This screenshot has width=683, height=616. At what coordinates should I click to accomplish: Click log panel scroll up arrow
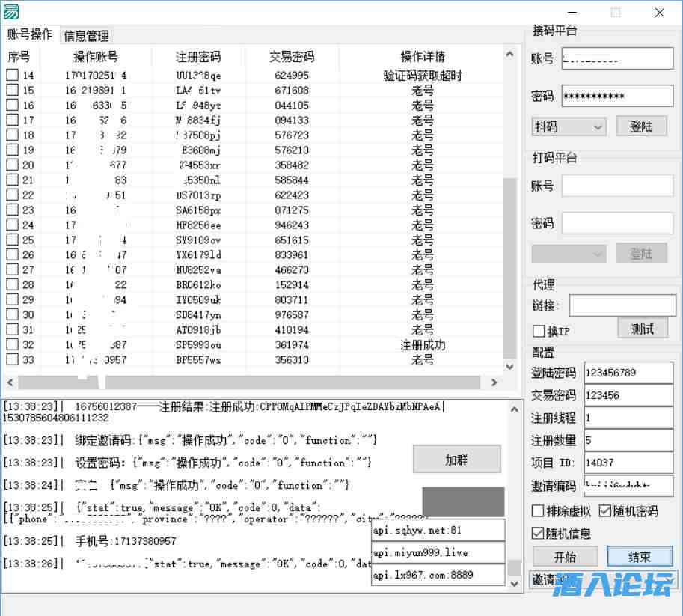tap(515, 409)
